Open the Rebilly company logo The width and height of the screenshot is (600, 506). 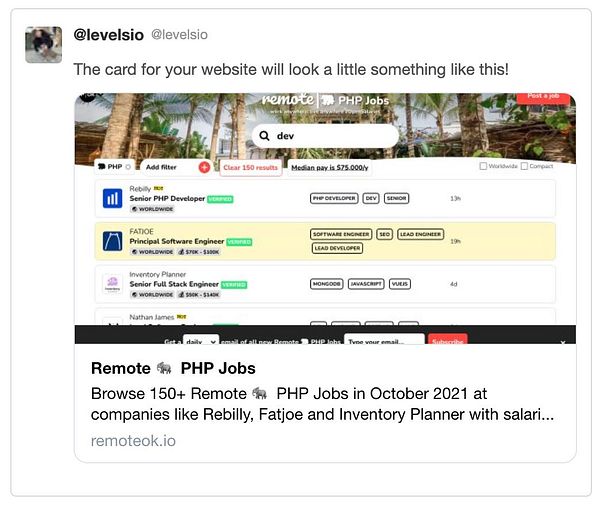112,198
